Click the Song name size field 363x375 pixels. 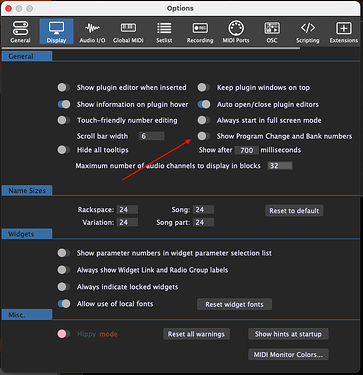203,210
